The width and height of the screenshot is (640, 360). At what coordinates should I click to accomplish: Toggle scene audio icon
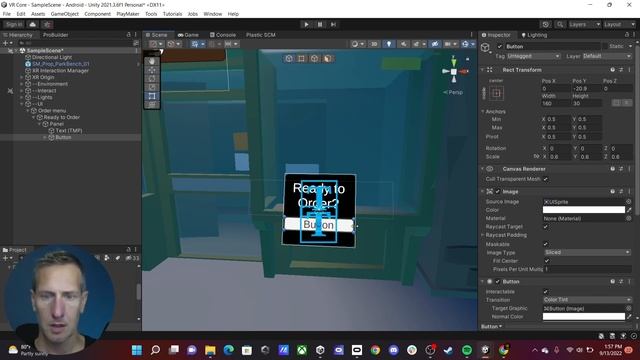403,44
